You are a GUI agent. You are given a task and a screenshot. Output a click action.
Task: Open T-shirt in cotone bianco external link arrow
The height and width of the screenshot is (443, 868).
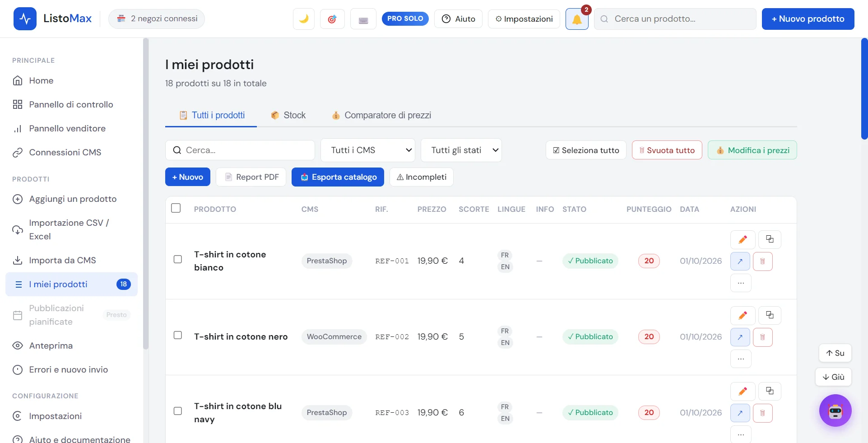(740, 261)
